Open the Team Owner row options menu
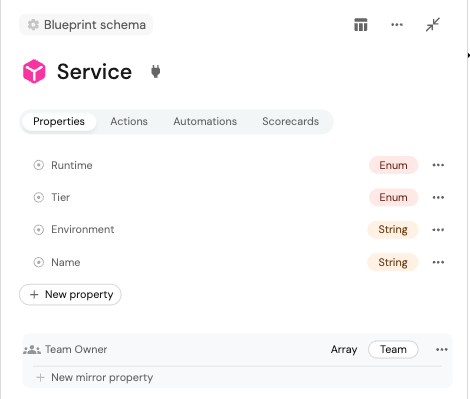This screenshot has height=399, width=470. click(x=442, y=350)
